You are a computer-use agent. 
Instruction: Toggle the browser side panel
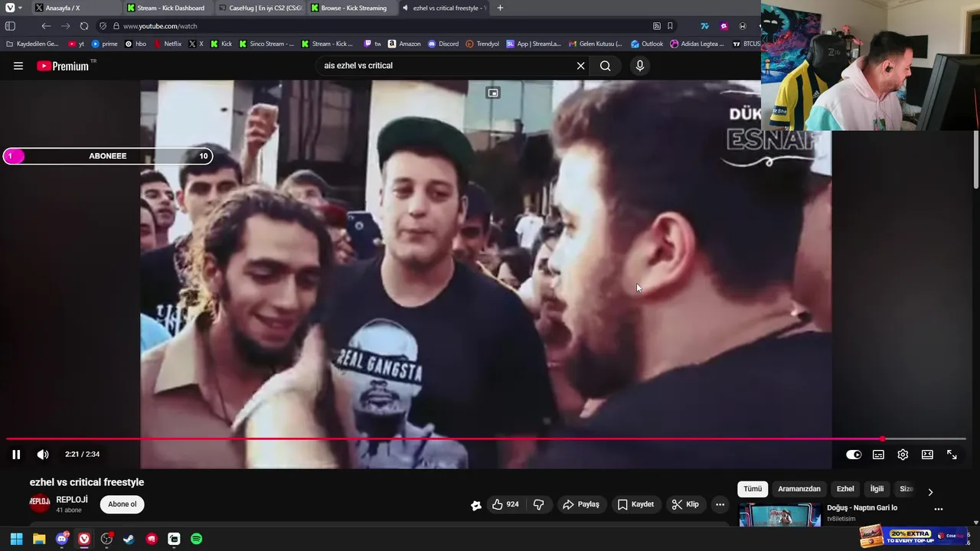[10, 26]
